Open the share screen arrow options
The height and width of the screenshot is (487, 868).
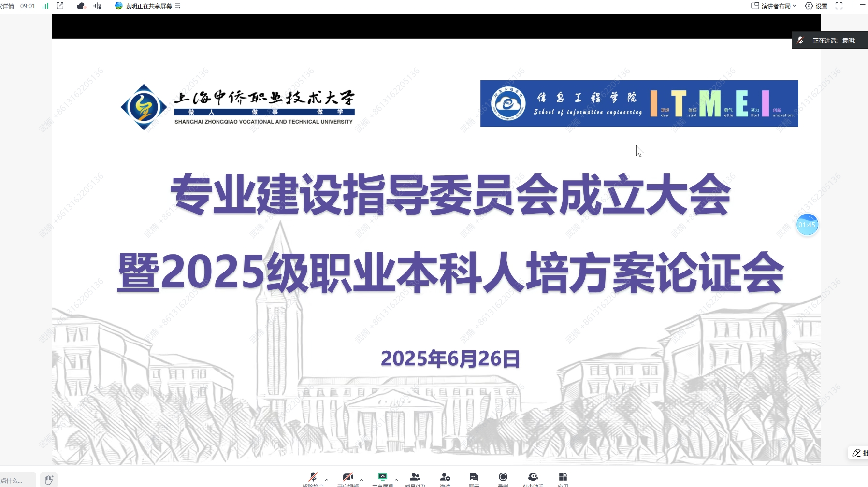coord(396,480)
